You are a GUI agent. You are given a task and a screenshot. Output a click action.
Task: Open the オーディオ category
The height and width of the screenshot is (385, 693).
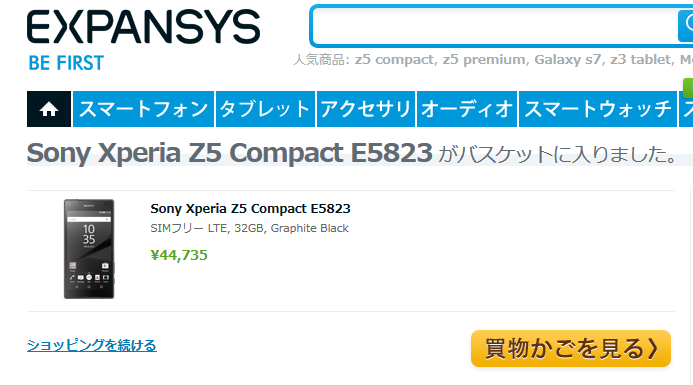click(x=467, y=109)
